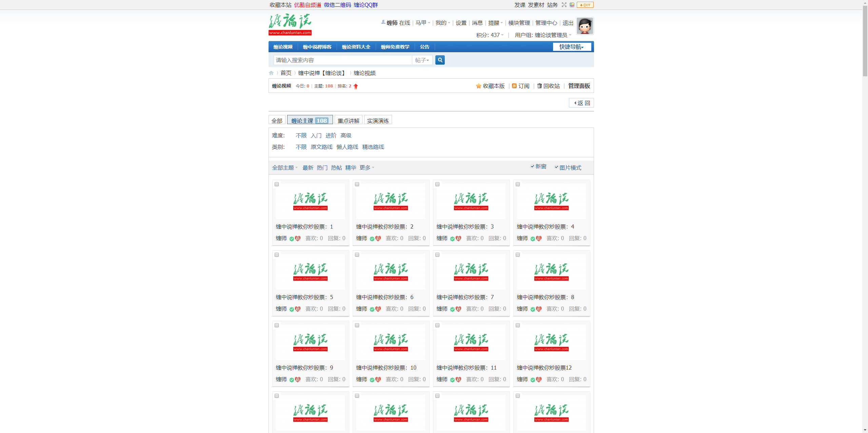Open the 缠师免费教学 menu item
This screenshot has width=868, height=433.
[x=395, y=47]
